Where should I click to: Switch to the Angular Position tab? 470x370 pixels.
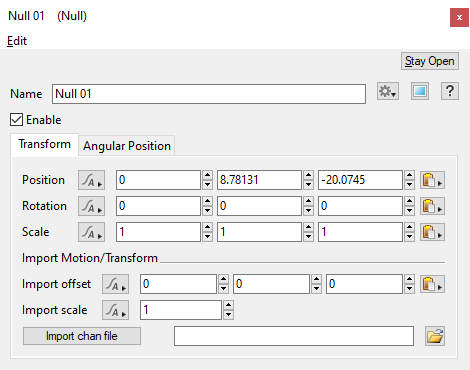tap(127, 146)
